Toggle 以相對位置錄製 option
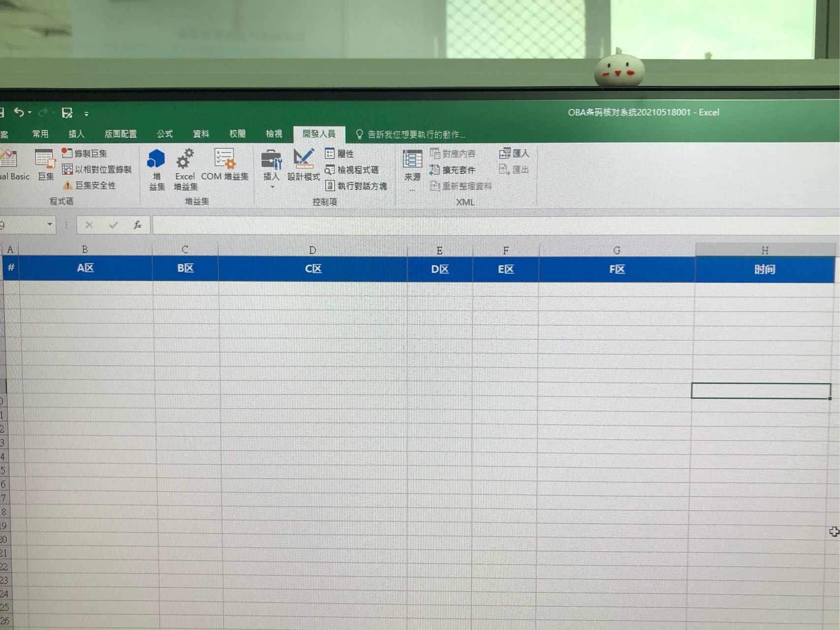 tap(97, 170)
